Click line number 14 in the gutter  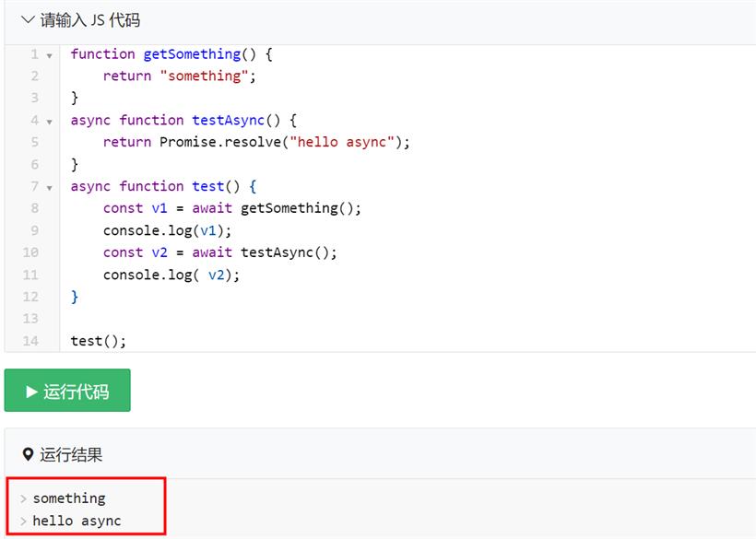point(30,341)
